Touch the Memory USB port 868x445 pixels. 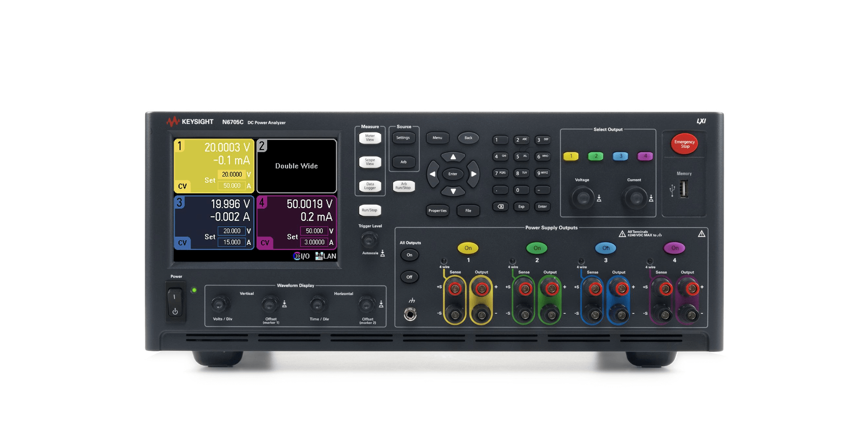tap(684, 189)
